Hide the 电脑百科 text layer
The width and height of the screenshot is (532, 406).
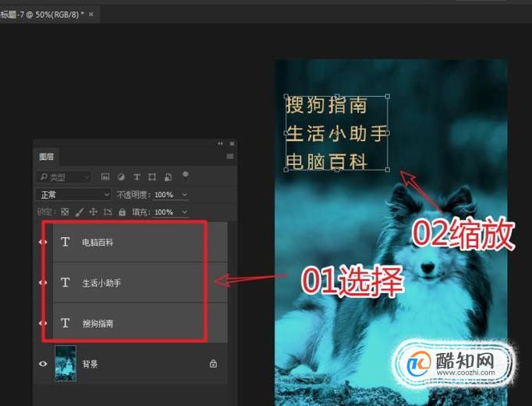pyautogui.click(x=43, y=242)
